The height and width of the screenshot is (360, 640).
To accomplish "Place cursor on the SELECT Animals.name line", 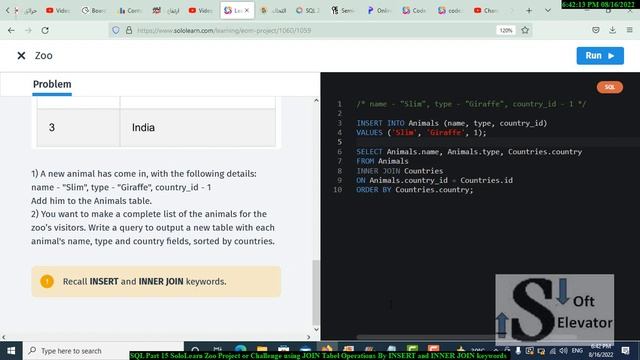I will click(469, 151).
